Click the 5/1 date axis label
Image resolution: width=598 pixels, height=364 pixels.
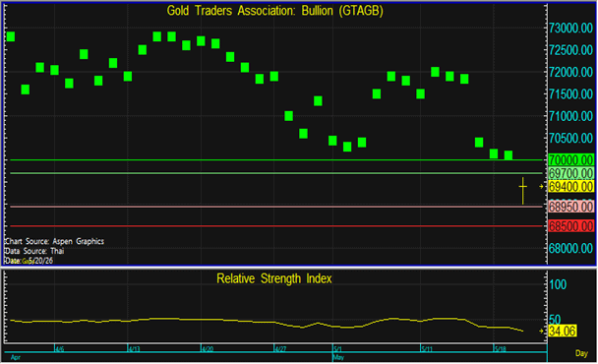338,349
